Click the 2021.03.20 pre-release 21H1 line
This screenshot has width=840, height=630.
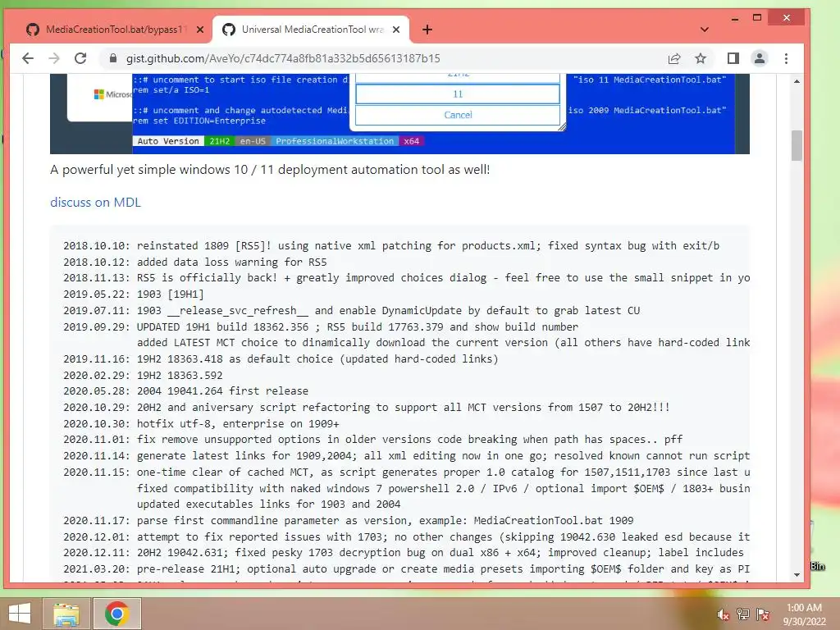coord(406,569)
